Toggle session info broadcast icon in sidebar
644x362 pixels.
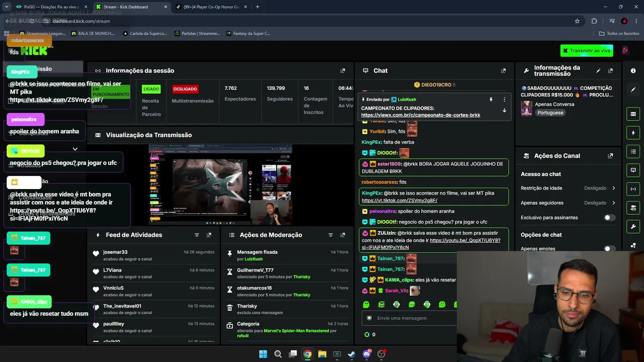[x=633, y=189]
